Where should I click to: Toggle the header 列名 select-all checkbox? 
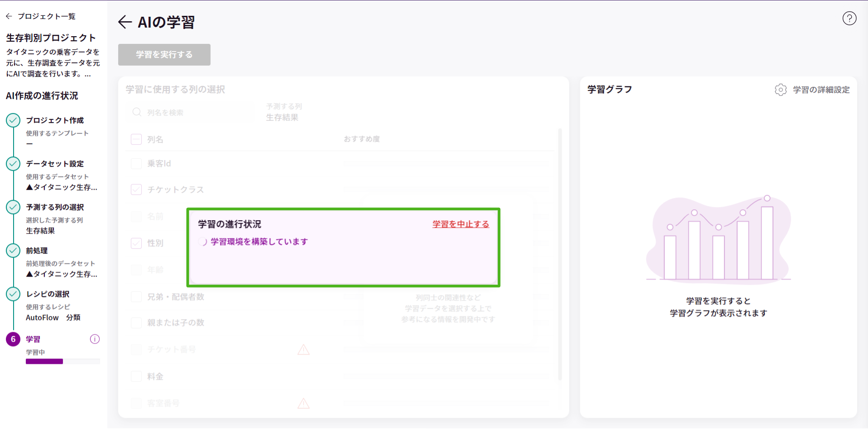coord(136,139)
